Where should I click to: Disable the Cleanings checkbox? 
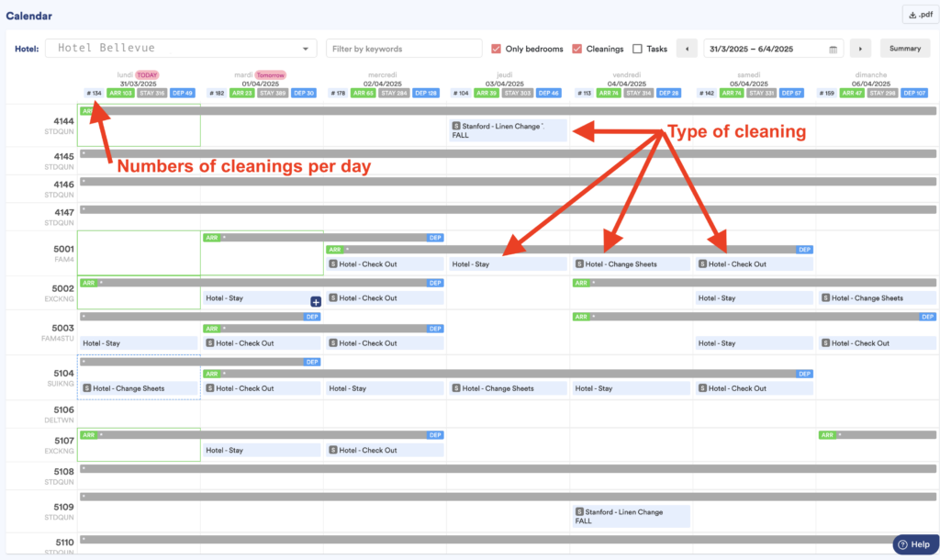577,49
